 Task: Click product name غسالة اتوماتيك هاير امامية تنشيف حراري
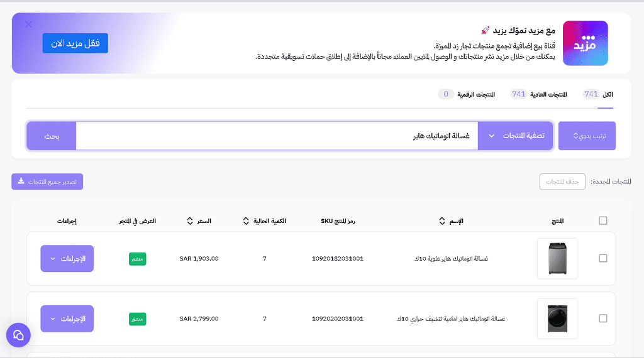point(451,318)
